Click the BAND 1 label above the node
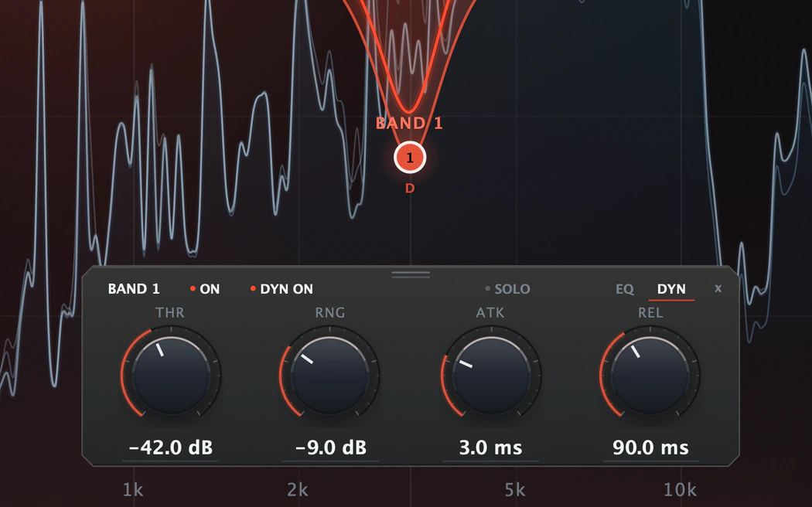The width and height of the screenshot is (812, 507). coord(409,123)
